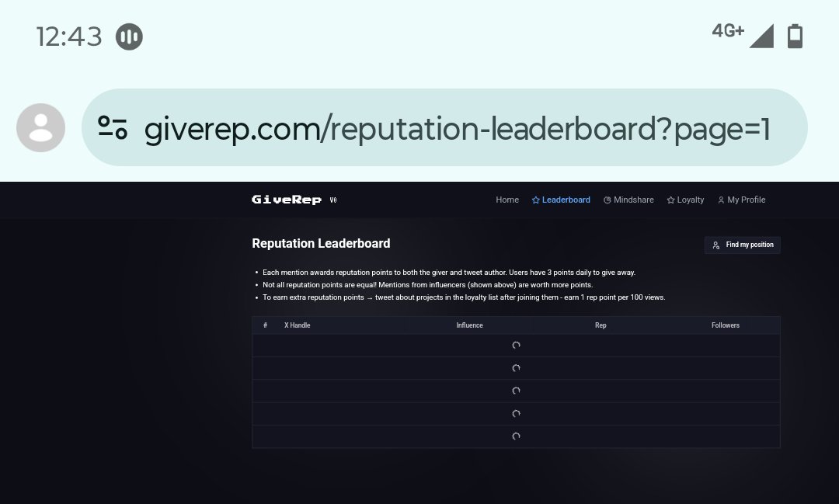Image resolution: width=839 pixels, height=504 pixels.
Task: Click the X Handle column header
Action: click(297, 325)
